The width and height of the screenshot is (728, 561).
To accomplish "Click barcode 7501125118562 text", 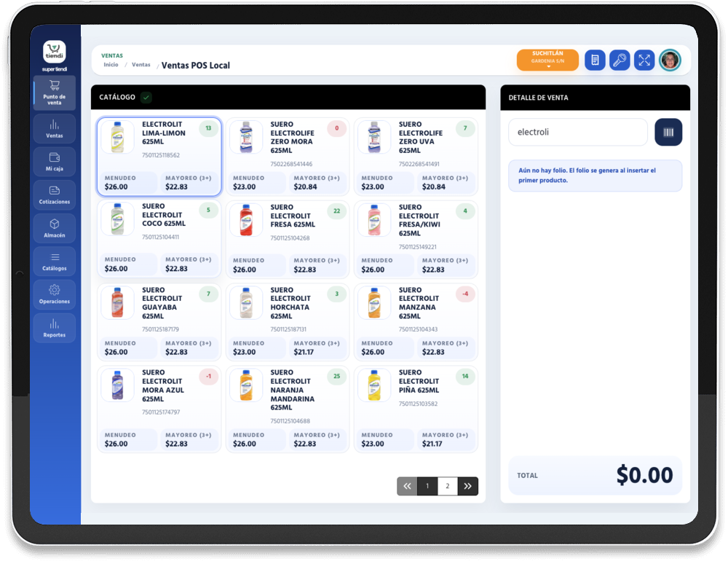I will click(x=161, y=155).
